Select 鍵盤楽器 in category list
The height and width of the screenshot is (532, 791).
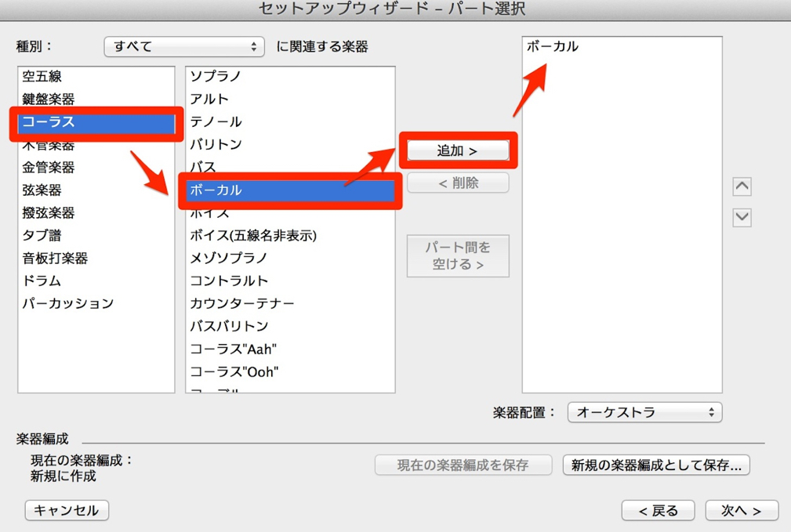[96, 100]
